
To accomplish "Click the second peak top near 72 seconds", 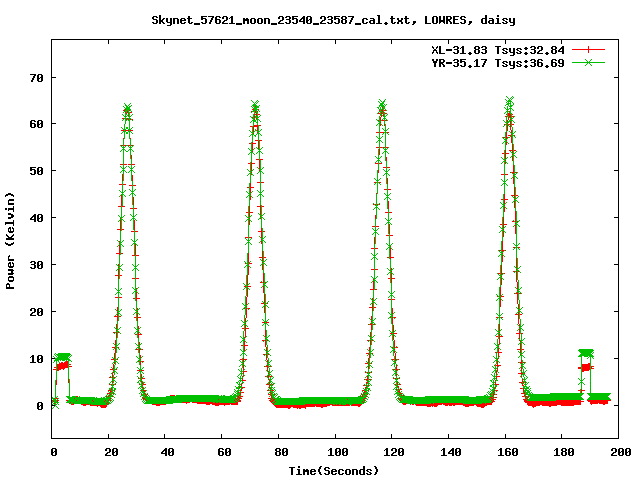I will [255, 106].
